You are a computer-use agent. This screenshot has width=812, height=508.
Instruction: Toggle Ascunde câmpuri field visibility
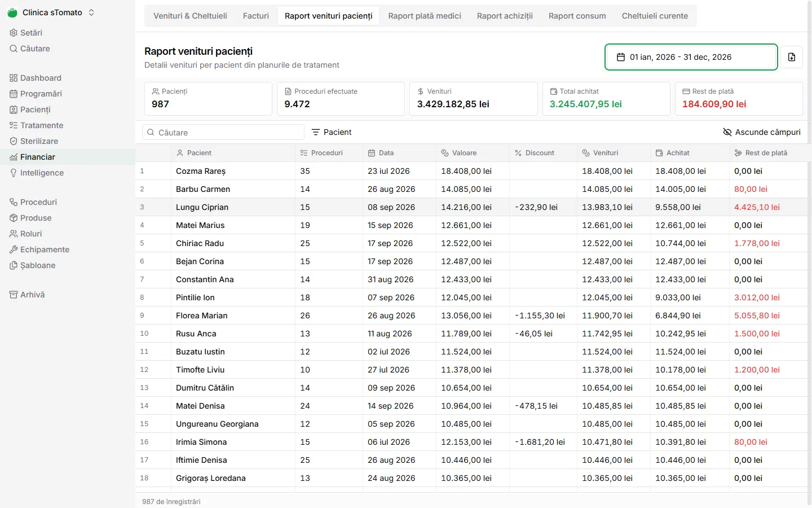pos(762,132)
